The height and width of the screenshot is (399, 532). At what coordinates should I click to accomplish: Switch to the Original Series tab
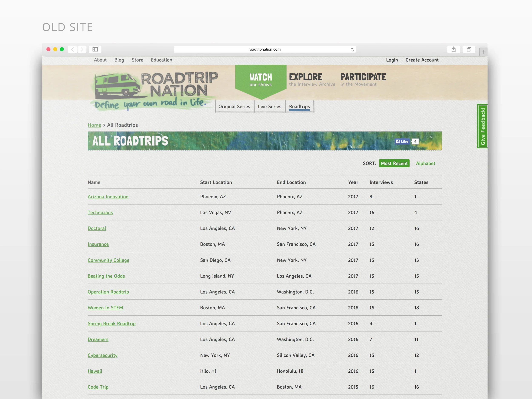234,107
